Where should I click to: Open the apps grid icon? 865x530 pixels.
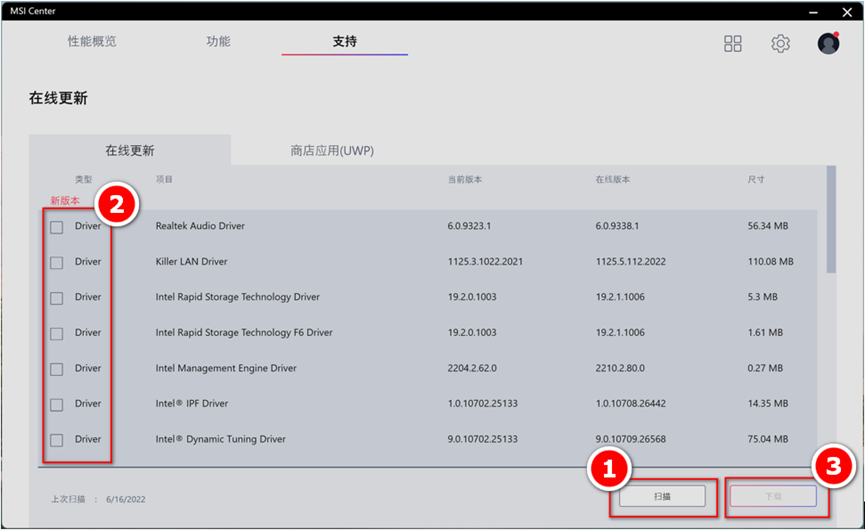[733, 43]
